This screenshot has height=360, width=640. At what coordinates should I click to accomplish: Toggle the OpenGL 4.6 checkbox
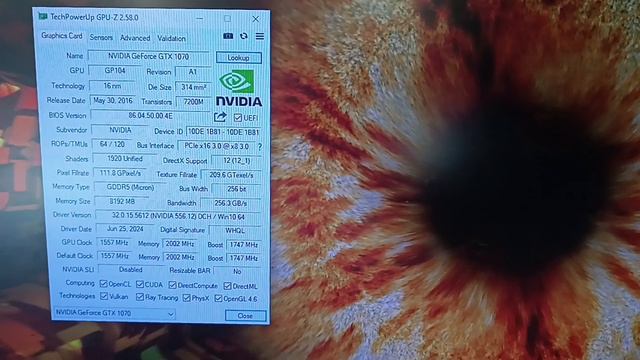pos(218,299)
